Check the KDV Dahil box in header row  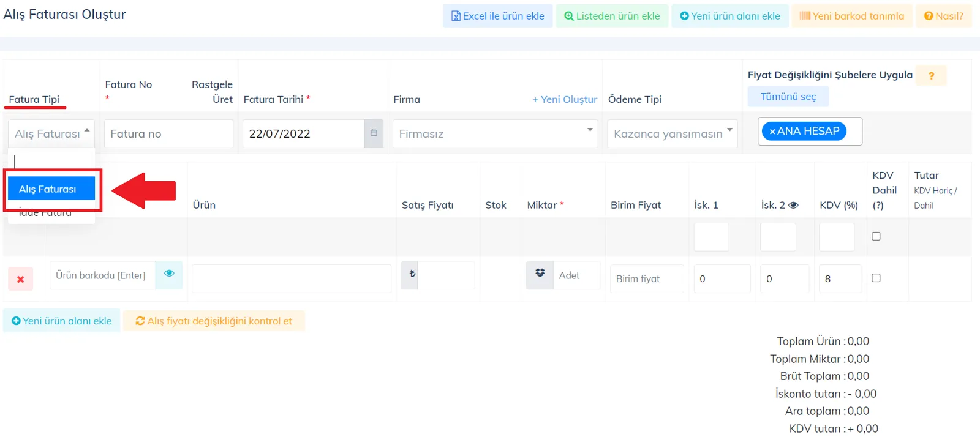(x=876, y=236)
